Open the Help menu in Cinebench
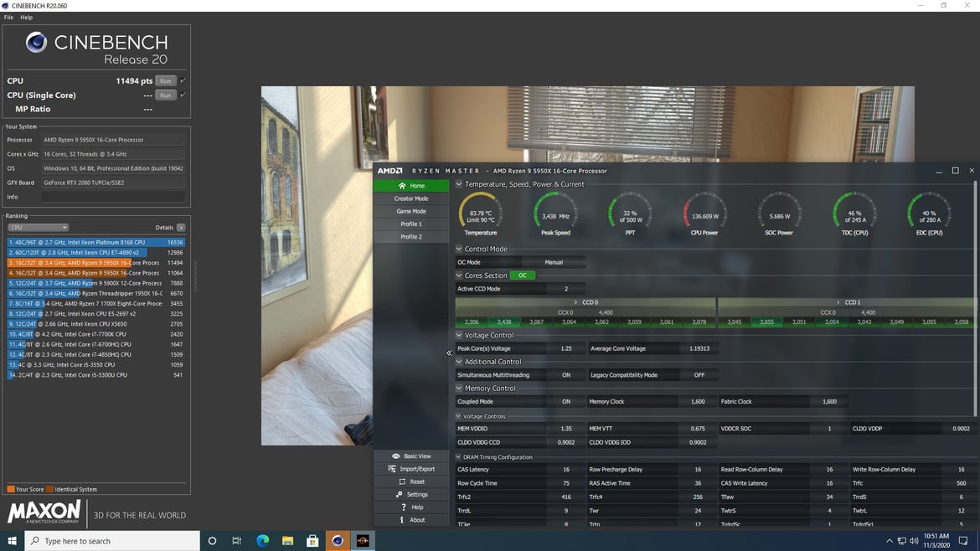 pos(26,18)
